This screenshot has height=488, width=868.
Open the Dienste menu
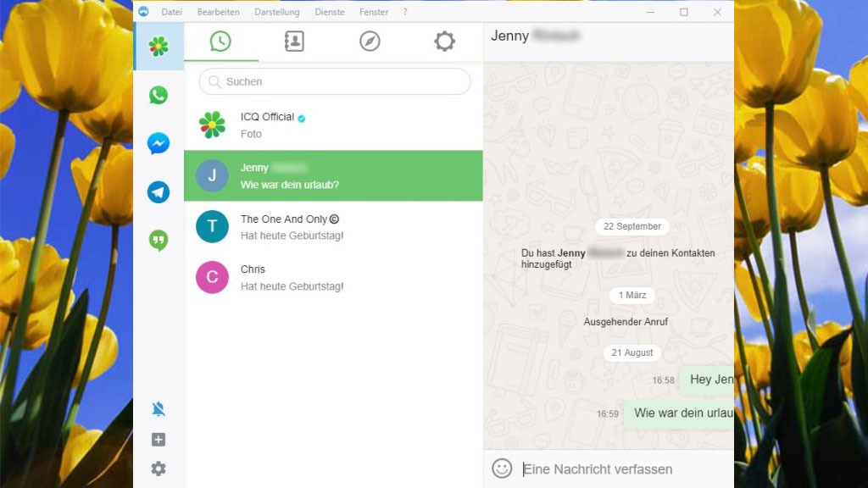pos(330,12)
